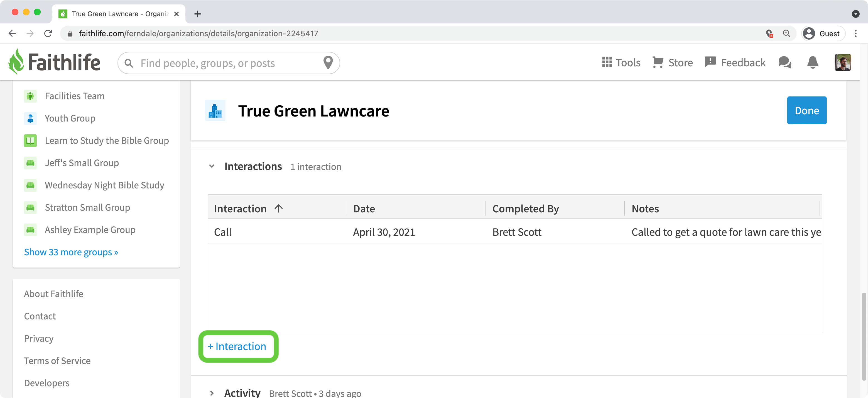
Task: Open Youth Group
Action: point(70,118)
